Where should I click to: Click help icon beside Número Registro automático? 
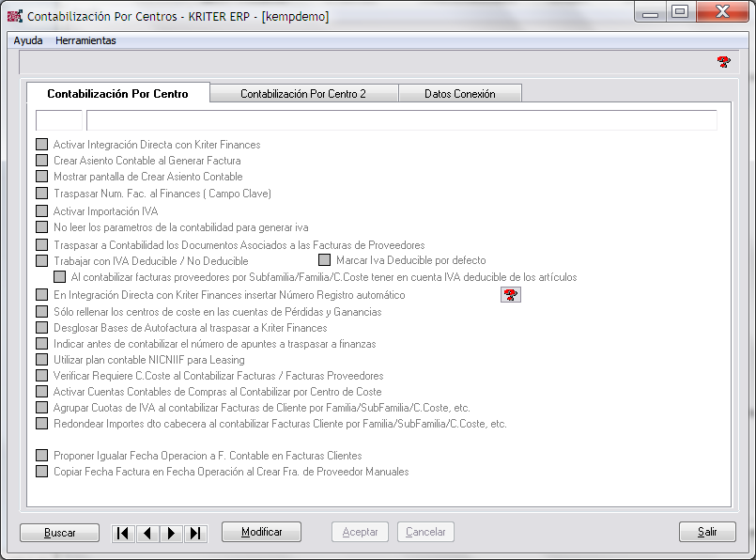pyautogui.click(x=510, y=295)
